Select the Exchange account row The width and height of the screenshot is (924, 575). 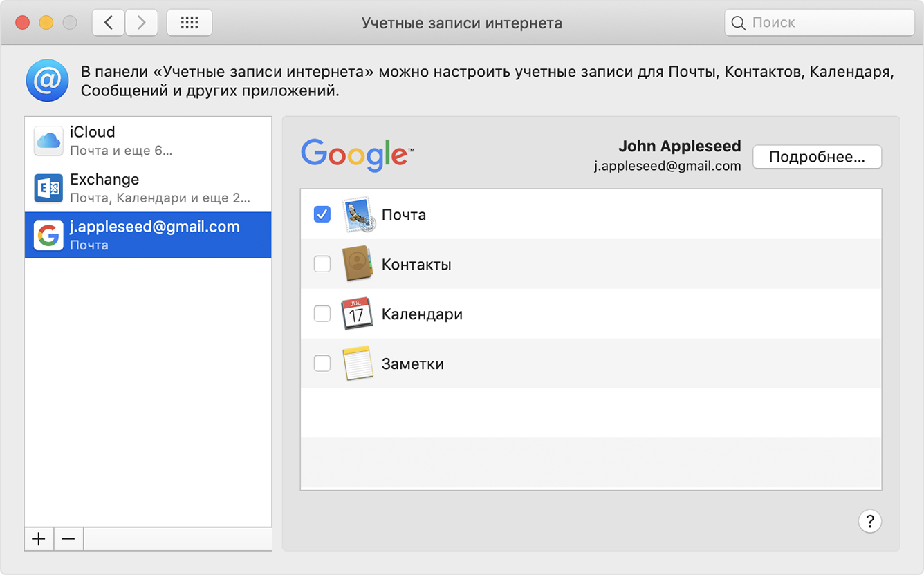coord(148,188)
